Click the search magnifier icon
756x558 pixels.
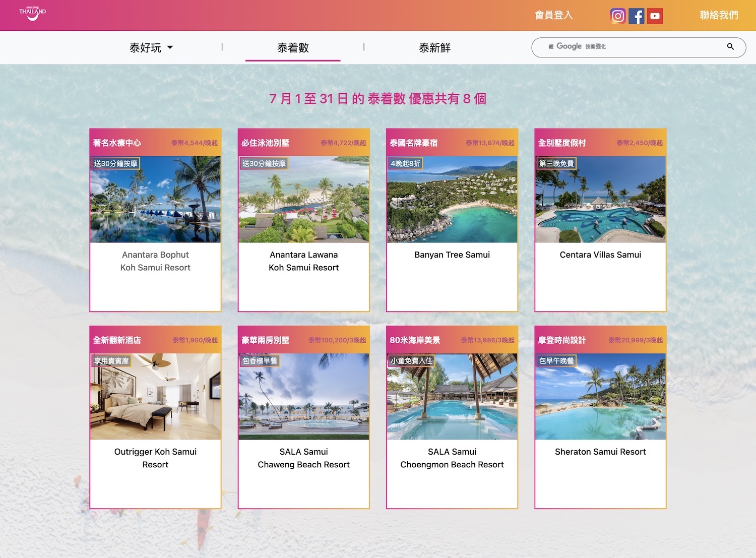730,46
